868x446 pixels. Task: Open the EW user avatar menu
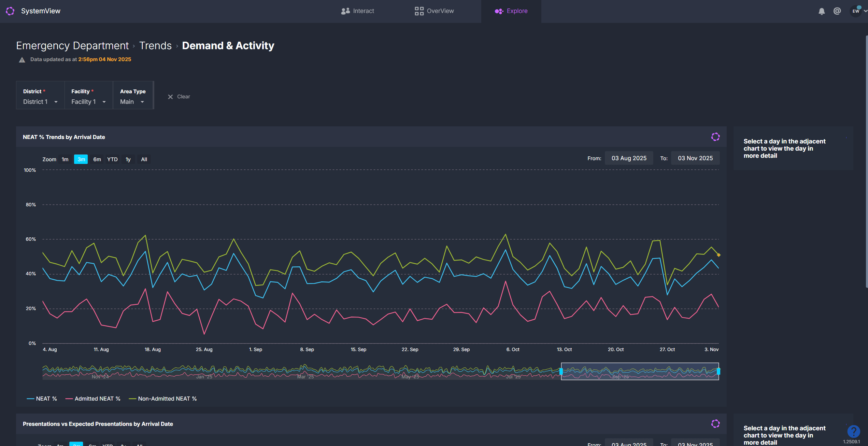tap(856, 11)
